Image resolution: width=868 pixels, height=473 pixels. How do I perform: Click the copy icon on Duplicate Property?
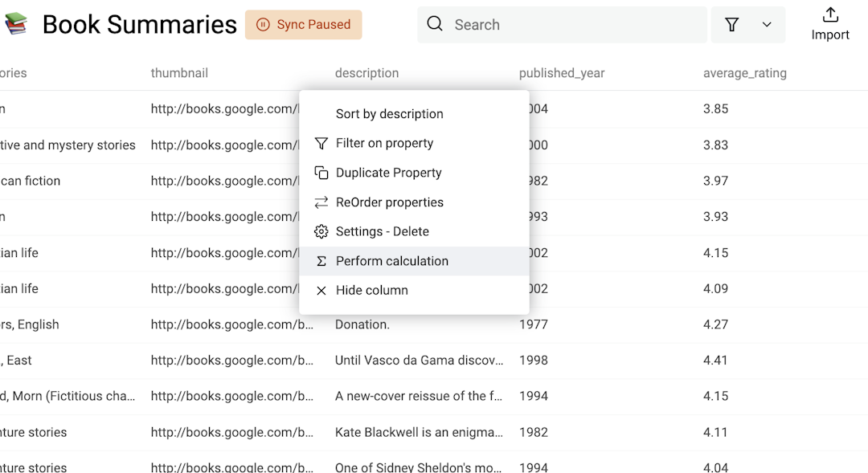pos(321,173)
